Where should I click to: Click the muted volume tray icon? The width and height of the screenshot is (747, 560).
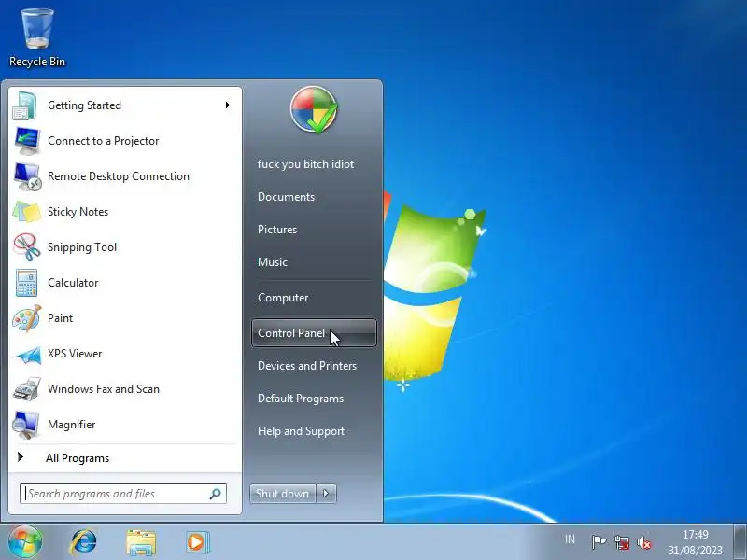pyautogui.click(x=644, y=542)
